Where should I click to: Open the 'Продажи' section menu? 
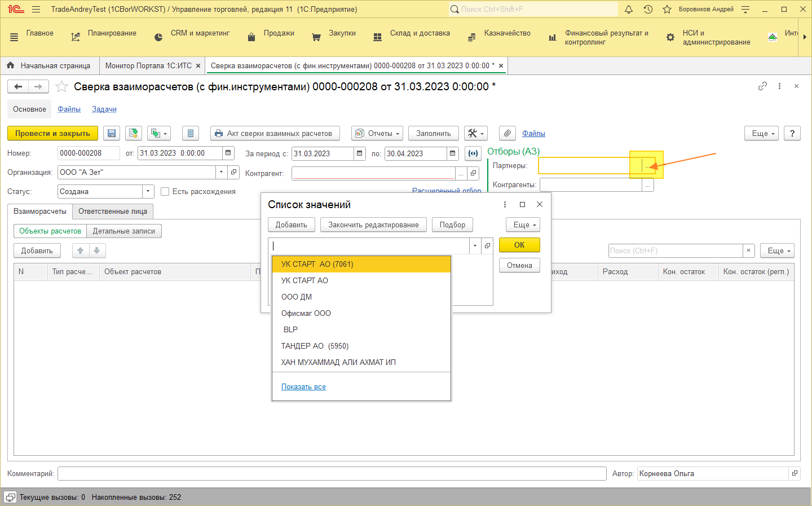[279, 33]
